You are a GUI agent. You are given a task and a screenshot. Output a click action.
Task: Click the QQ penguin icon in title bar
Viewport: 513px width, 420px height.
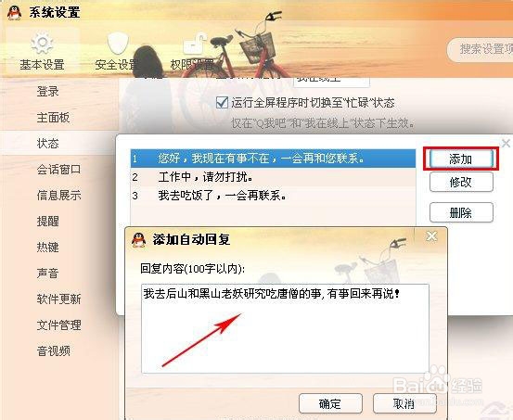15,12
